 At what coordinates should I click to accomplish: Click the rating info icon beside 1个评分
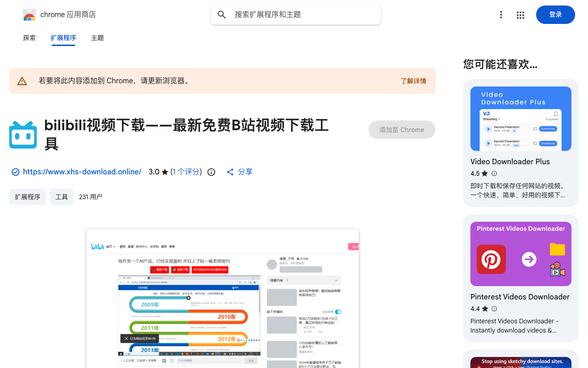click(x=211, y=172)
